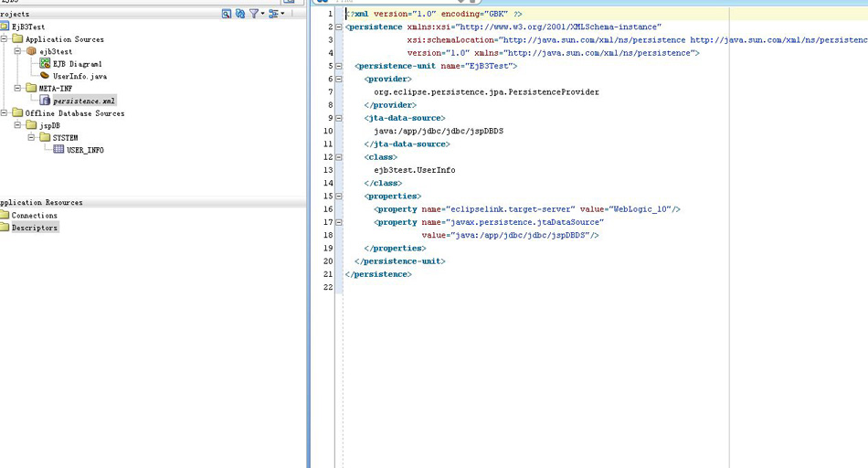
Task: Click the persistence.xml file icon
Action: (45, 101)
